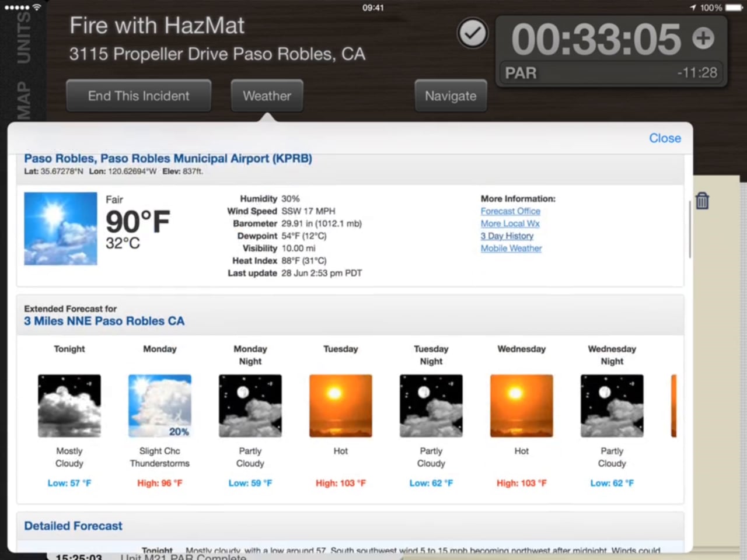Select Monday Slight Chc Thunderstorms icon
This screenshot has width=747, height=560.
coord(160,406)
